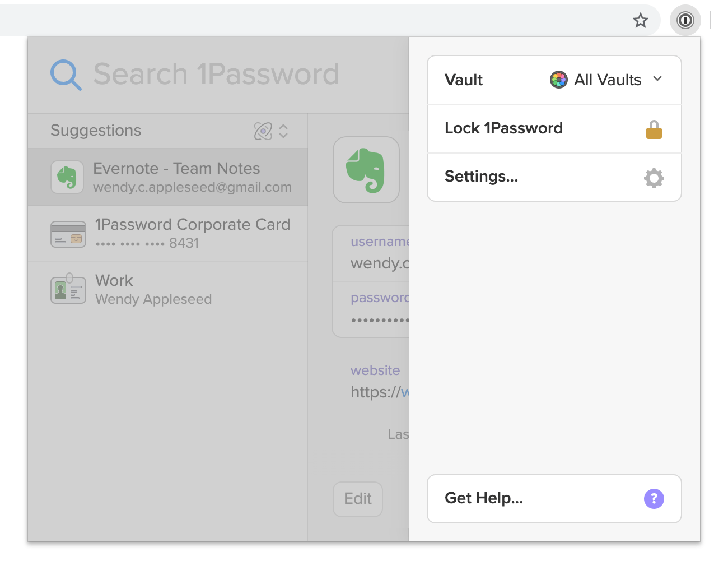
Task: Click the blue search magnifier icon
Action: click(66, 75)
